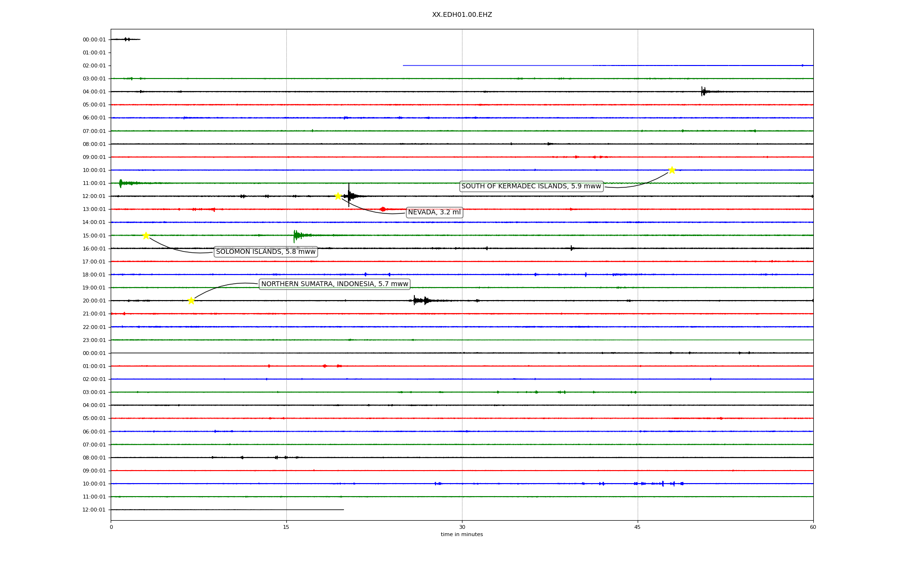Click the yellow star on the 15:00:01 trace
This screenshot has width=924, height=578.
tap(146, 236)
